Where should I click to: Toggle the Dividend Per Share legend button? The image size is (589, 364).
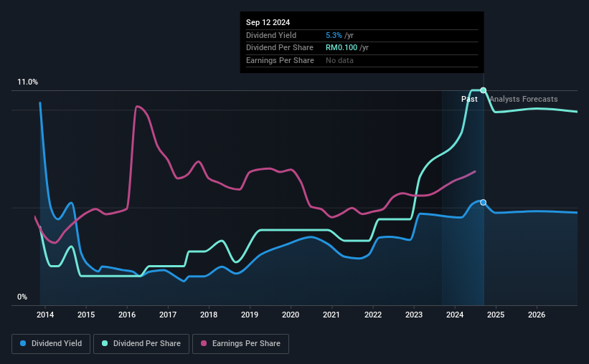click(141, 344)
